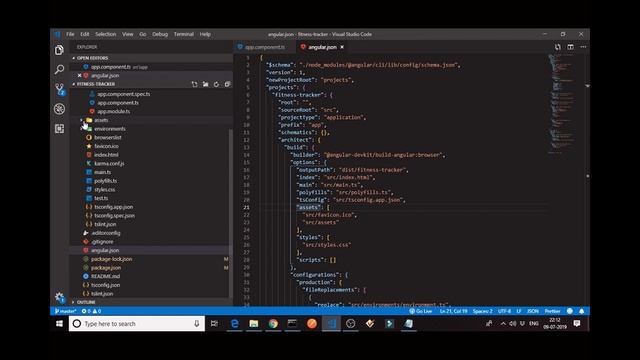Open the Terminal menu

tap(184, 34)
